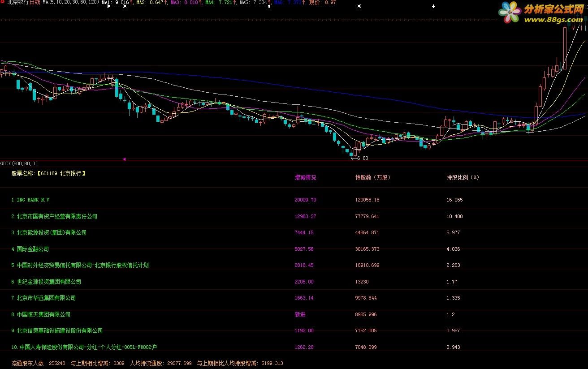The image size is (588, 369).
Task: Select the MA1: 9.016 value
Action: point(117,2)
